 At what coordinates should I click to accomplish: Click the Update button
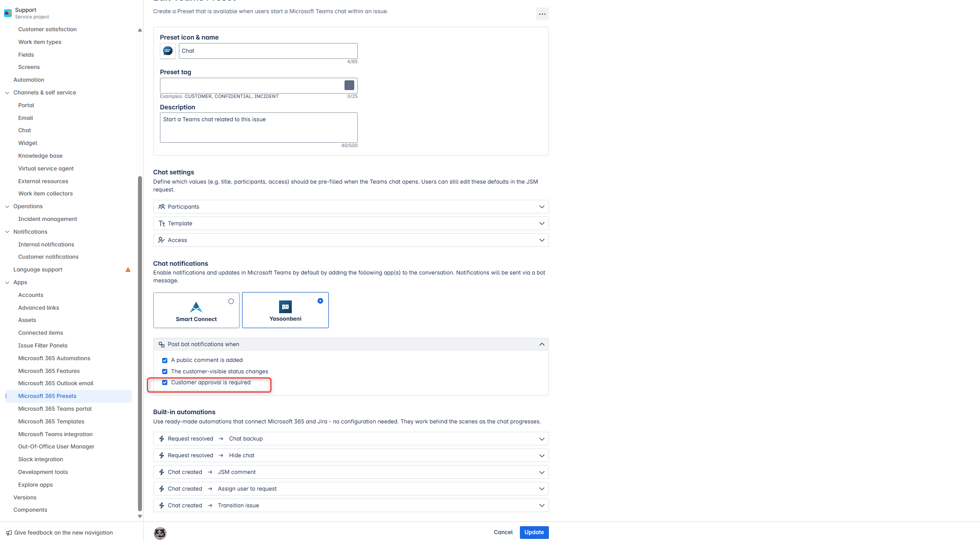pyautogui.click(x=534, y=532)
